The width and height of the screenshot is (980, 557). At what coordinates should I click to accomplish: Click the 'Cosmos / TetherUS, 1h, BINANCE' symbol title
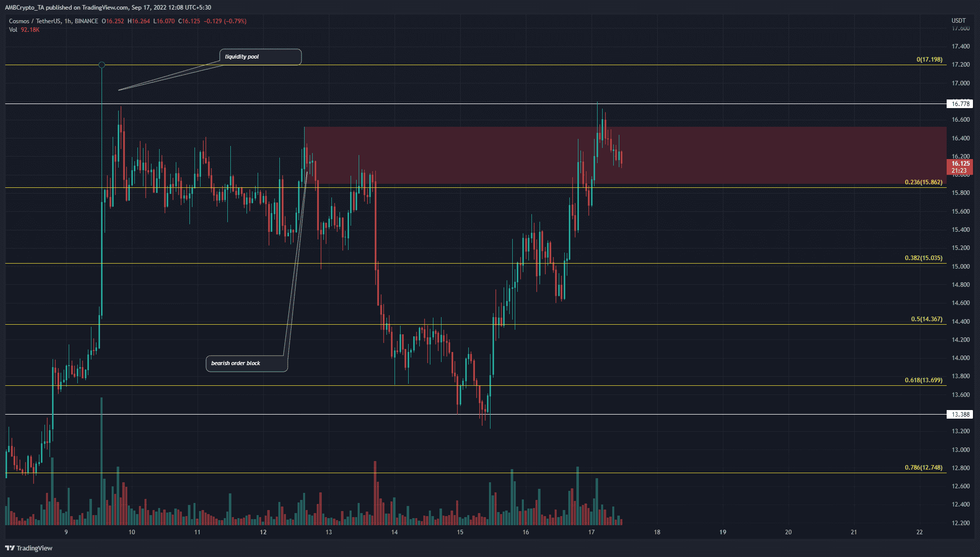54,21
